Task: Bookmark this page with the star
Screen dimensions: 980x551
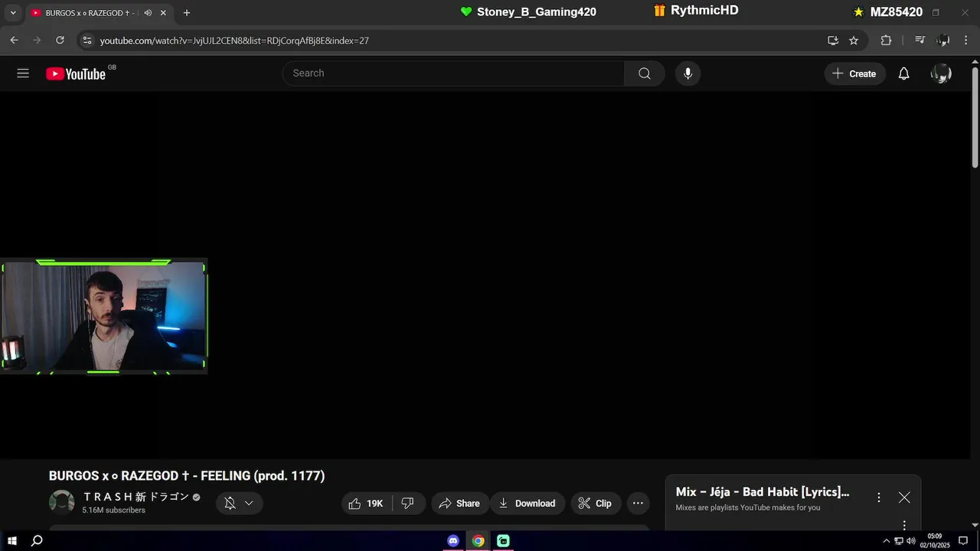Action: (854, 41)
